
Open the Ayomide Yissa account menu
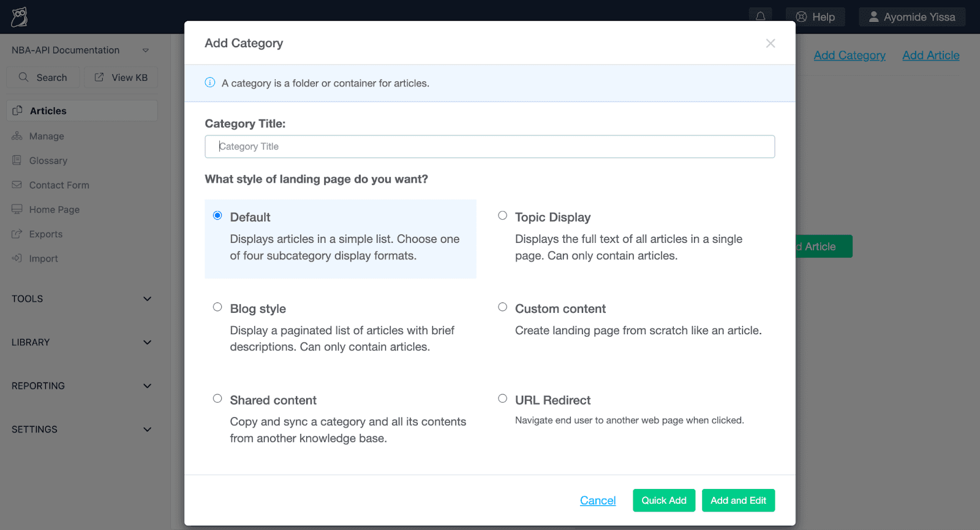(912, 17)
